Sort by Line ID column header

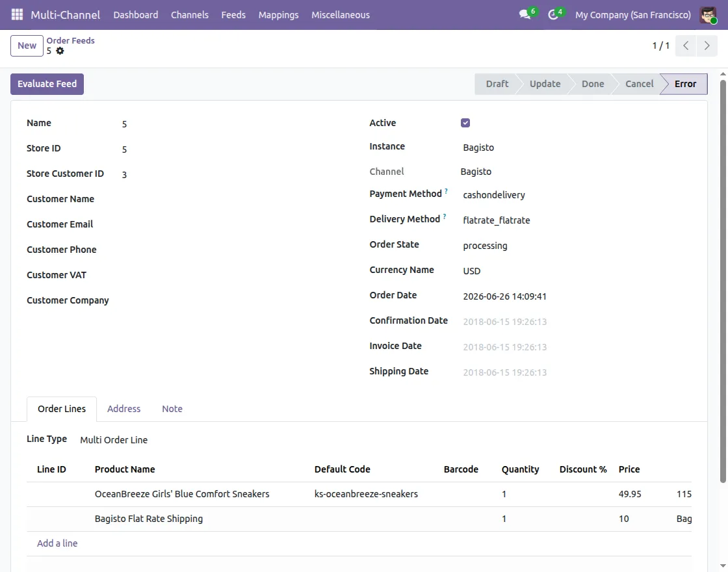(x=51, y=469)
